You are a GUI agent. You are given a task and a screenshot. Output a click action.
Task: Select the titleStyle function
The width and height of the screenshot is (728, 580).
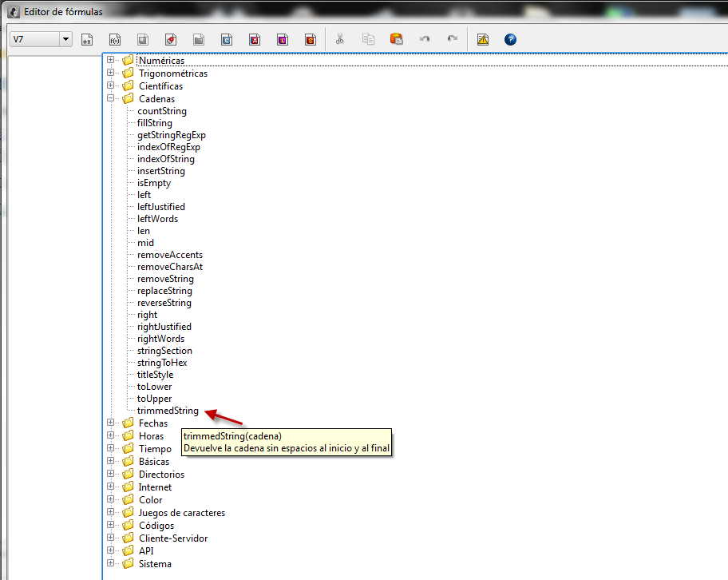click(x=155, y=375)
